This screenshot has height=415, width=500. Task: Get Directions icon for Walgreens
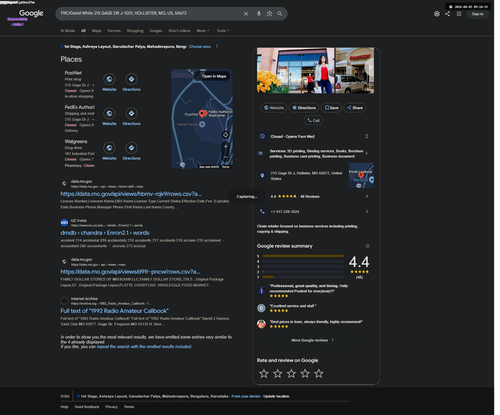click(131, 148)
